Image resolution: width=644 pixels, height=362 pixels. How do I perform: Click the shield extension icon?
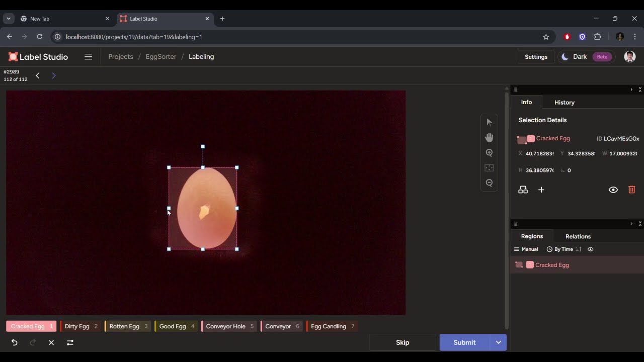point(582,37)
